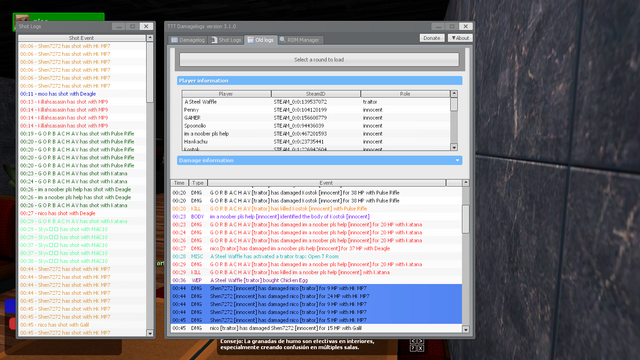Select the 00:24 DMG Katana event row

(316, 233)
